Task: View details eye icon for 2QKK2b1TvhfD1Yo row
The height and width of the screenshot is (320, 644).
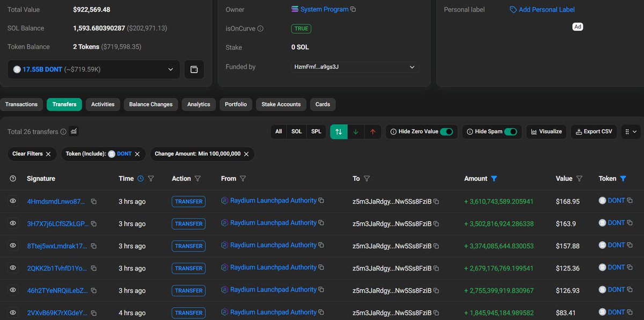Action: tap(13, 267)
